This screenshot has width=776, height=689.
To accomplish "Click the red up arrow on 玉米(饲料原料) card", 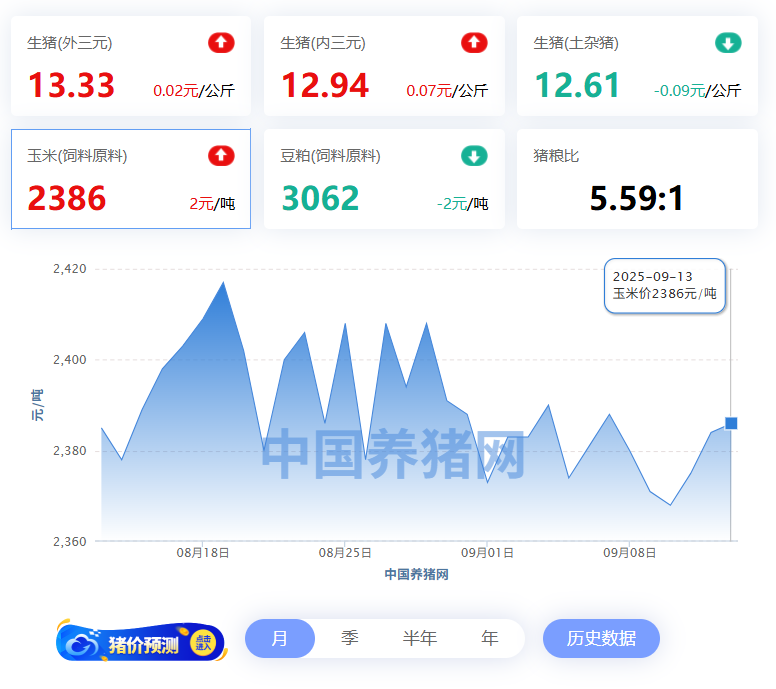I will (x=221, y=156).
